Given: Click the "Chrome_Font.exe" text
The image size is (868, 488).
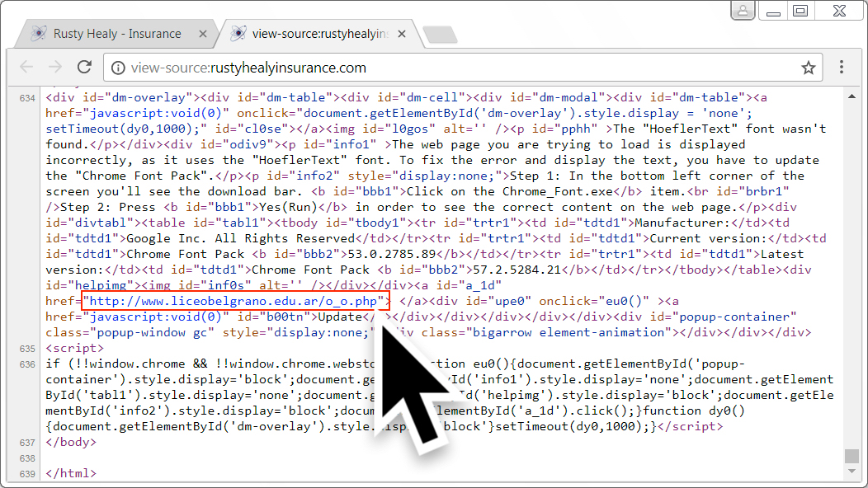Looking at the screenshot, I should tap(558, 192).
